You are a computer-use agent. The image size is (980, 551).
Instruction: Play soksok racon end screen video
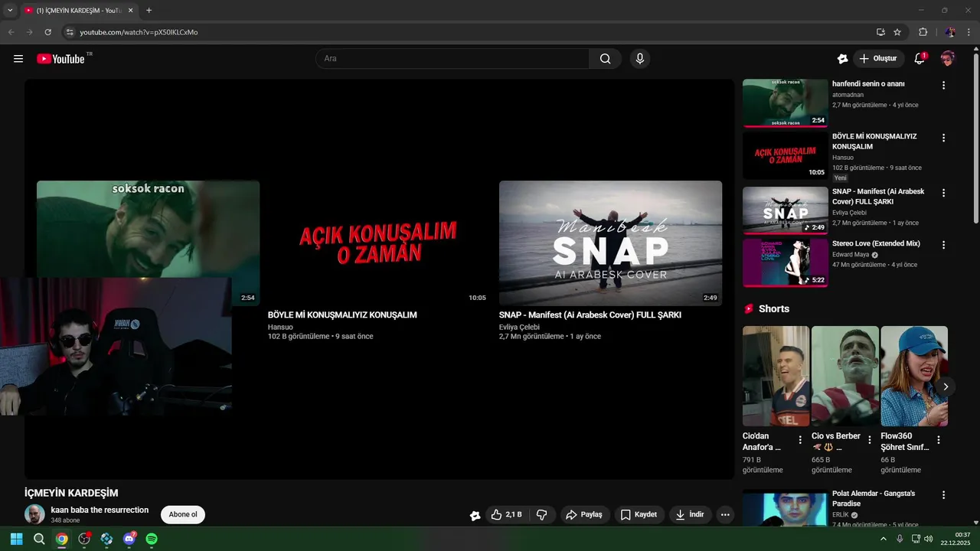148,230
